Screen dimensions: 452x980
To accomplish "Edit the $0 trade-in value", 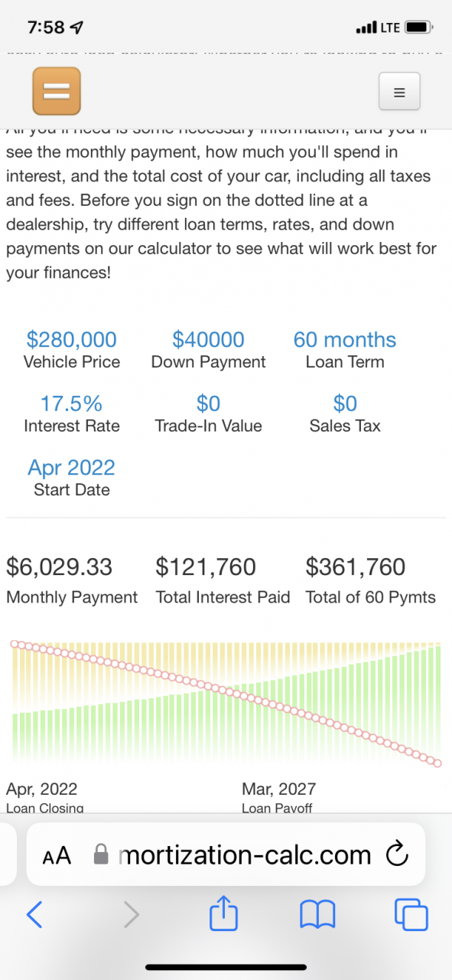I will click(x=209, y=403).
